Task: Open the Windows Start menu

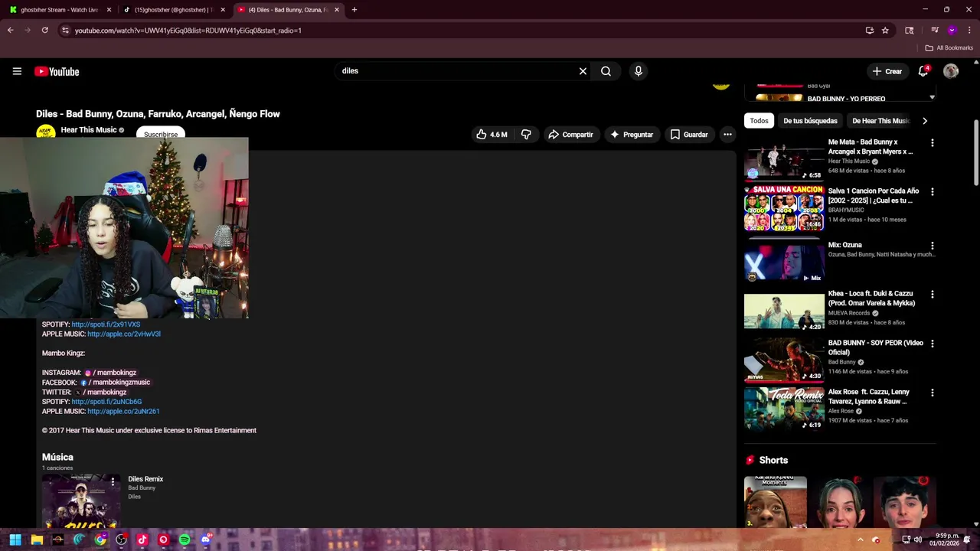Action: click(15, 540)
